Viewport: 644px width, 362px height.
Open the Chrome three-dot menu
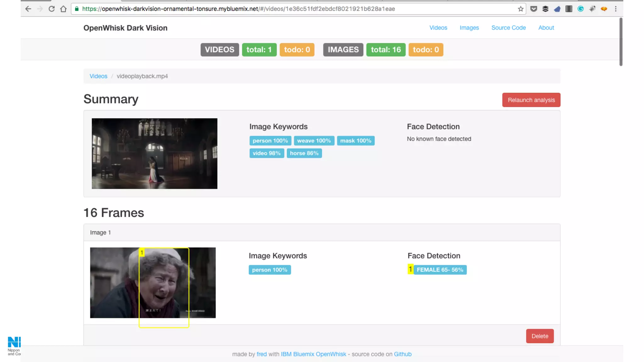[x=616, y=9]
